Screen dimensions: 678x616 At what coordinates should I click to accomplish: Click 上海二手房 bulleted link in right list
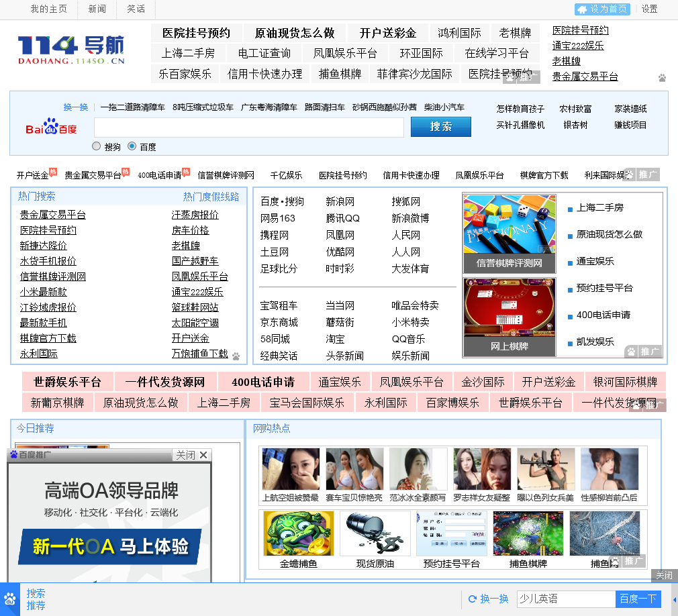599,208
